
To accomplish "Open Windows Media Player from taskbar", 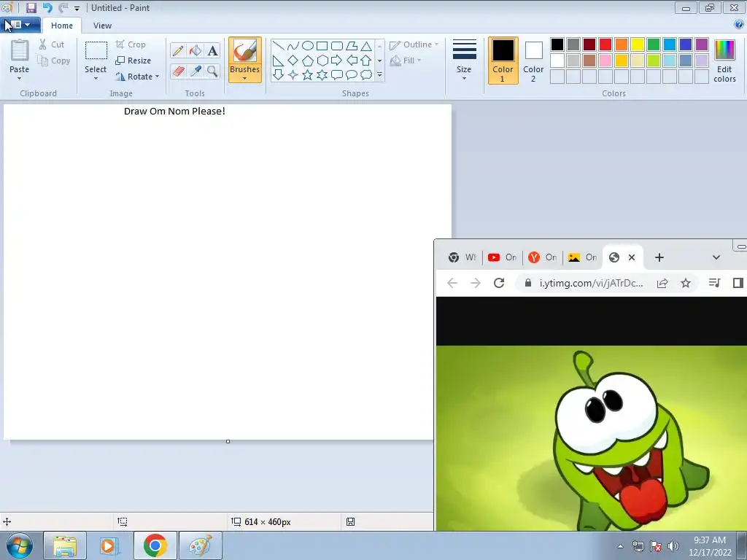I will pos(109,545).
